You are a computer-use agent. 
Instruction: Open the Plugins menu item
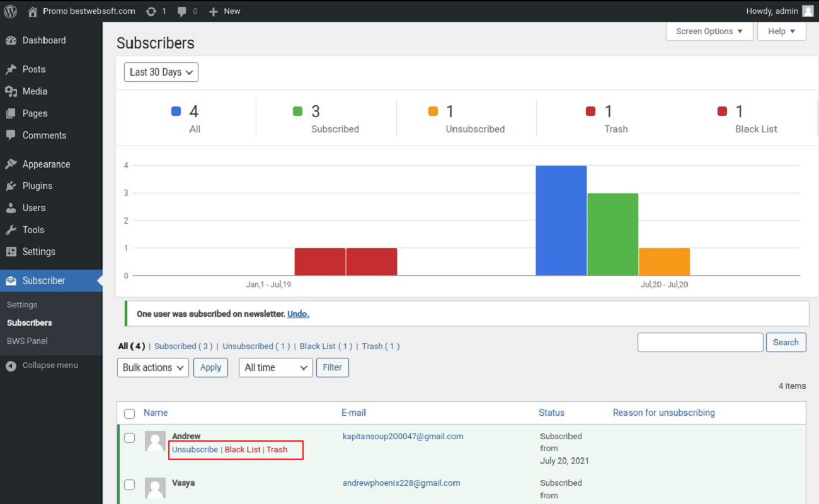coord(51,186)
